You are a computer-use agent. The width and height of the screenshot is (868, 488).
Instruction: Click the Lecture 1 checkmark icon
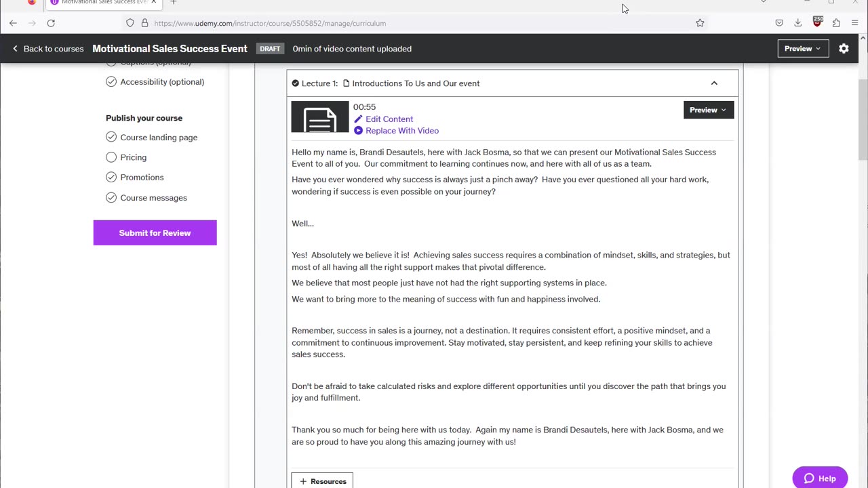[295, 83]
